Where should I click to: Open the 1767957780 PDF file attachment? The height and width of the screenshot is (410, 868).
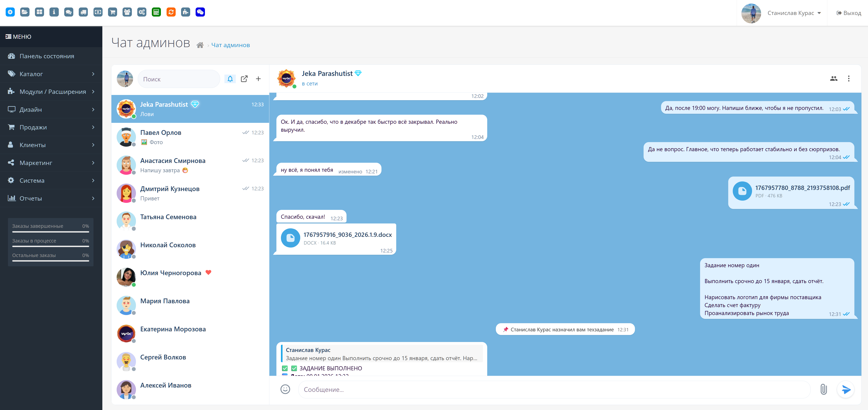point(802,188)
